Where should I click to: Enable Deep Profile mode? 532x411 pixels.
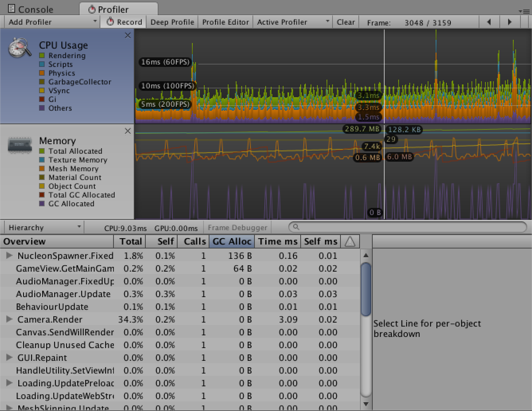click(172, 22)
